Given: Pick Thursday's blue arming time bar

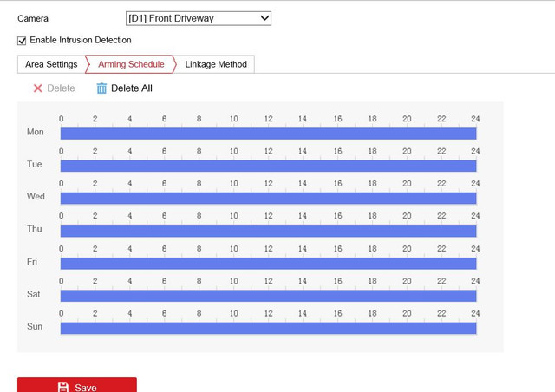Looking at the screenshot, I should [x=268, y=230].
